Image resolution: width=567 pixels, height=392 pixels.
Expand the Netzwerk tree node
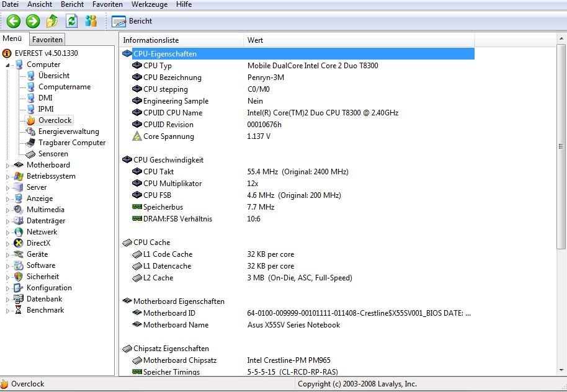7,233
